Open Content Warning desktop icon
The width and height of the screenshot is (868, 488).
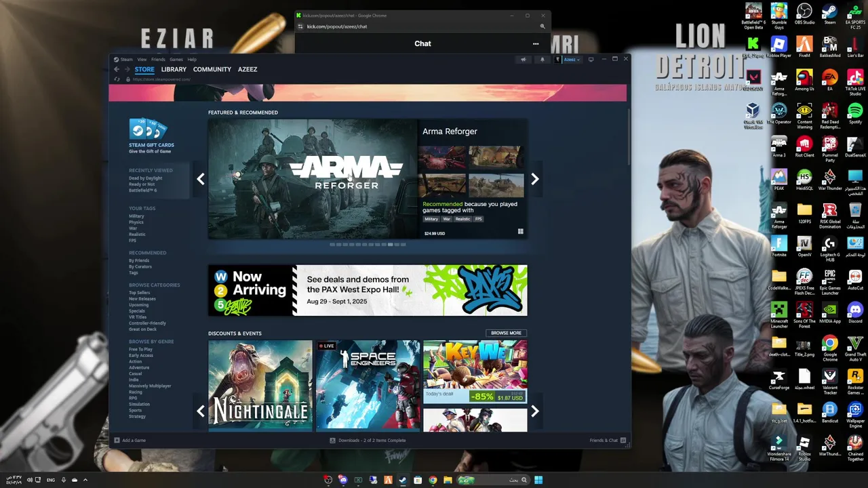pos(804,115)
